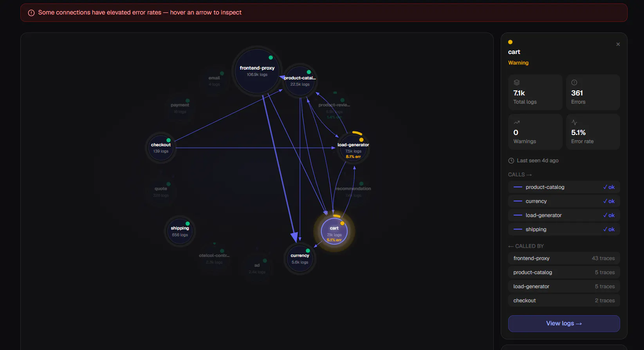Click the yellow warning status dot above cart
This screenshot has width=644, height=350.
click(510, 42)
